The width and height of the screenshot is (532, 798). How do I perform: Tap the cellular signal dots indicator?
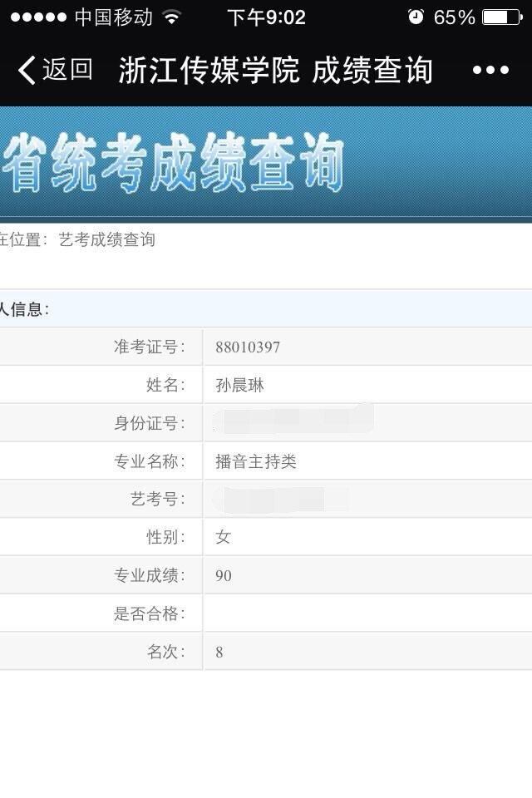(x=38, y=17)
